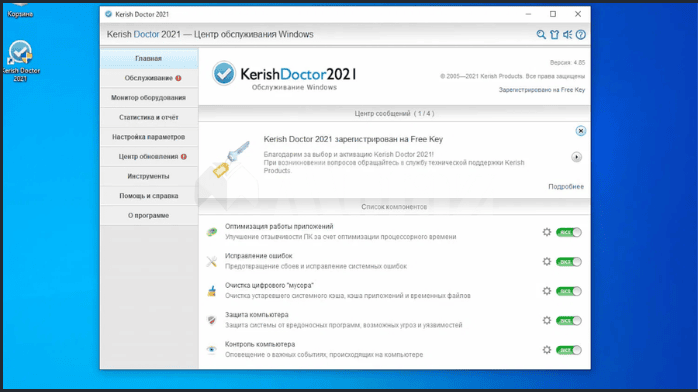Viewport: 698px width, 392px height.
Task: Open the Инструменты section
Action: click(x=149, y=176)
